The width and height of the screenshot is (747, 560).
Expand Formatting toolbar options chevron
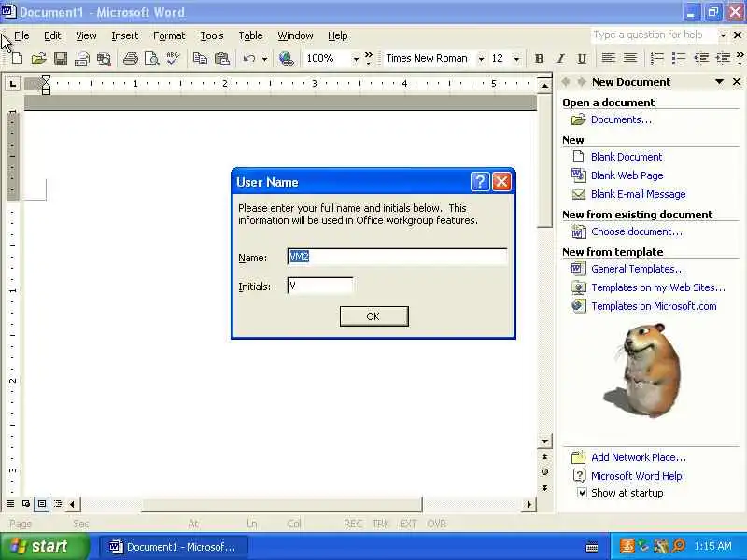(x=740, y=59)
